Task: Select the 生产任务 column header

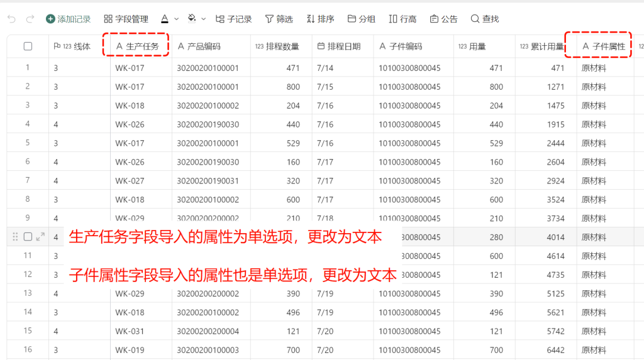Action: pyautogui.click(x=141, y=46)
